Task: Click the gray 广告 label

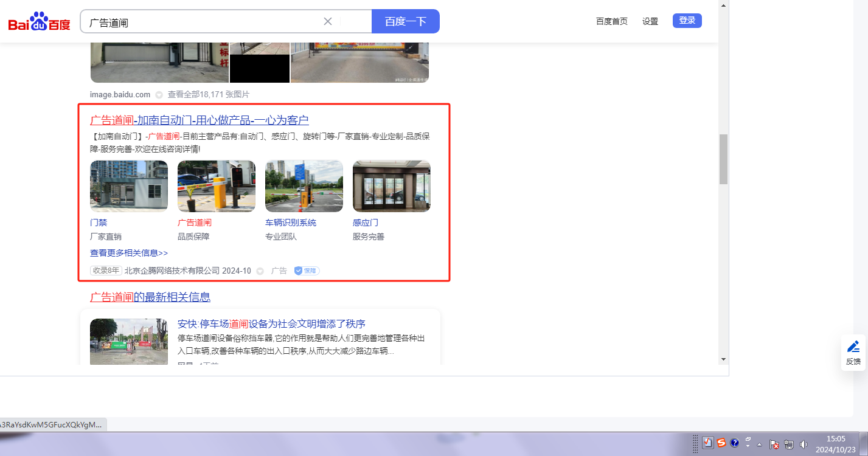Action: click(279, 271)
